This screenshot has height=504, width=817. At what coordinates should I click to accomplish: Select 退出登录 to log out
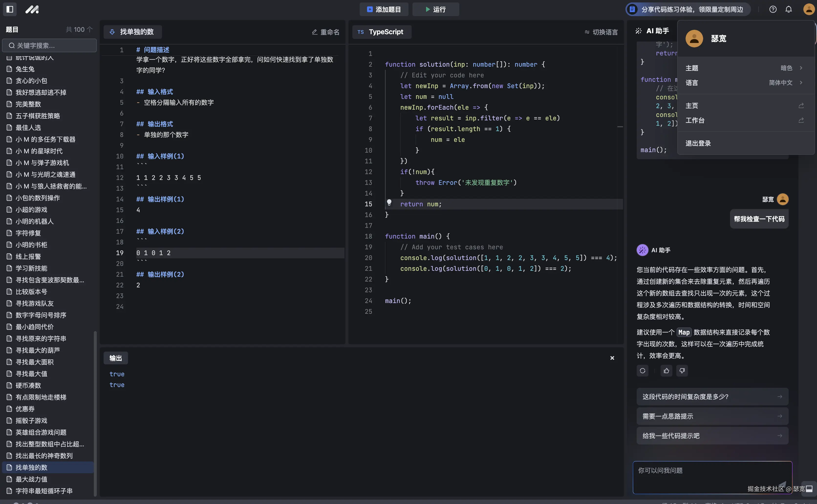[x=746, y=143]
